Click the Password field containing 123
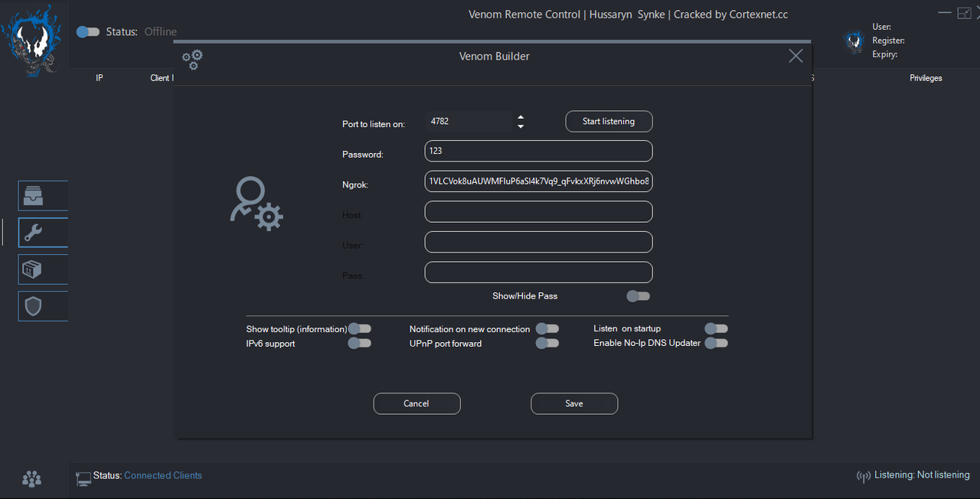 [539, 151]
